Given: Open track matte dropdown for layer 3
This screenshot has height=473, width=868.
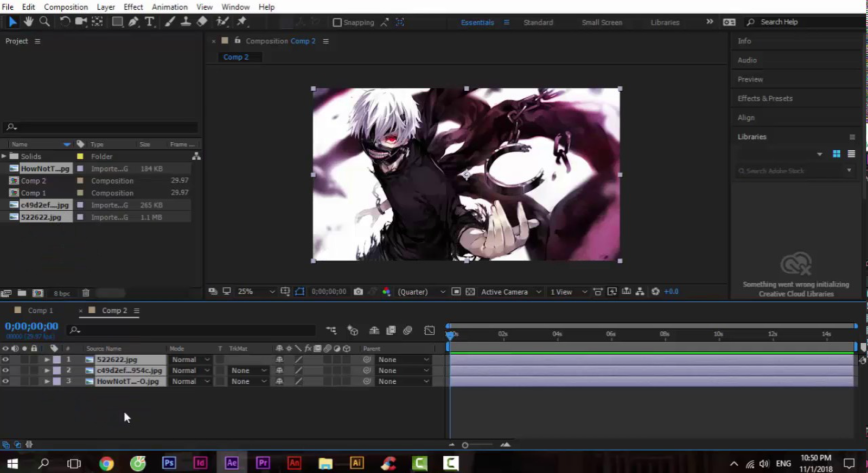Looking at the screenshot, I should tap(248, 381).
